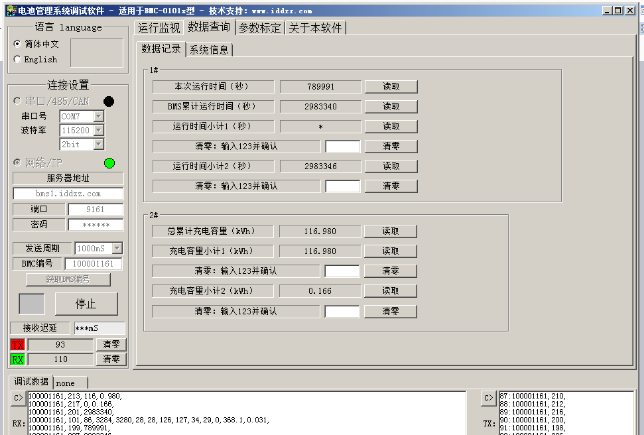Switch to 数据查询 tab
This screenshot has width=644, height=435.
tap(209, 27)
